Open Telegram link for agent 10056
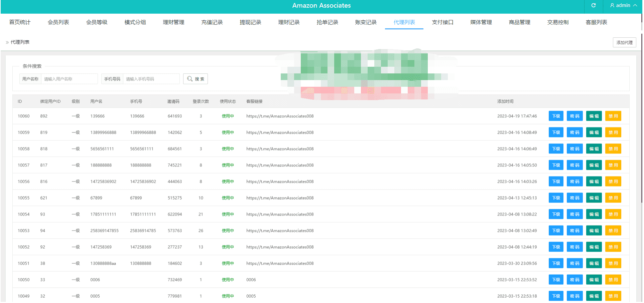 pyautogui.click(x=280, y=182)
